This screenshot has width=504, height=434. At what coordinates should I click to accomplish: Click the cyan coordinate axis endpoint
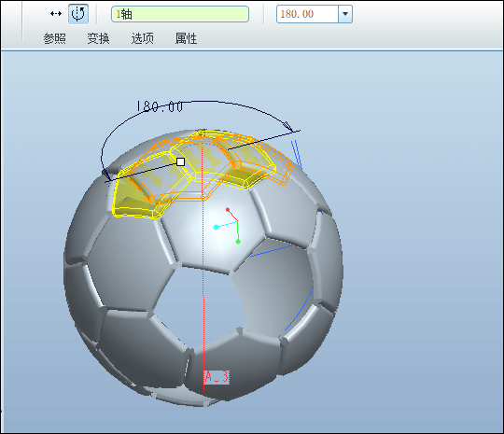coord(216,228)
